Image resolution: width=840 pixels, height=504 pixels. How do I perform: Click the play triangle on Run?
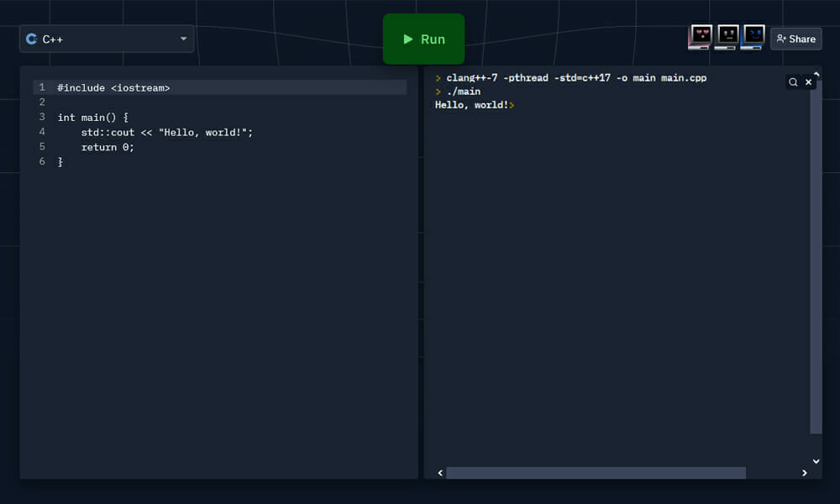click(408, 39)
